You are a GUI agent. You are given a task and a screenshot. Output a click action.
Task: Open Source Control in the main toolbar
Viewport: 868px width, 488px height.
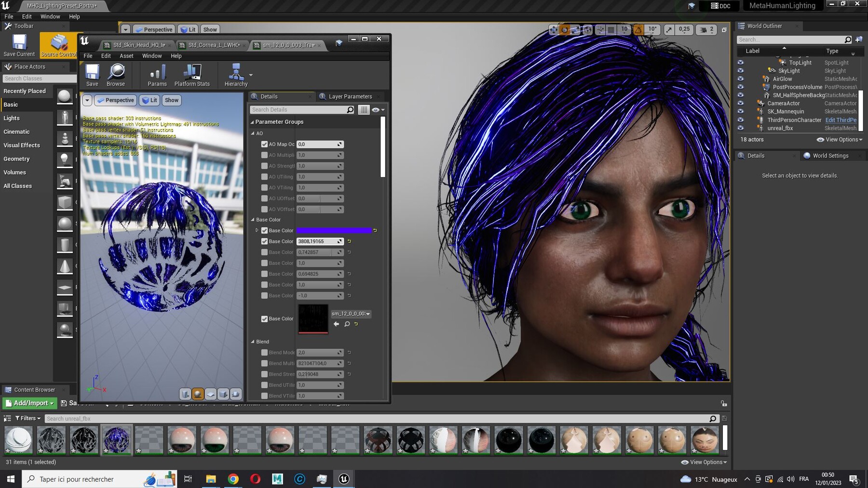[x=59, y=46]
